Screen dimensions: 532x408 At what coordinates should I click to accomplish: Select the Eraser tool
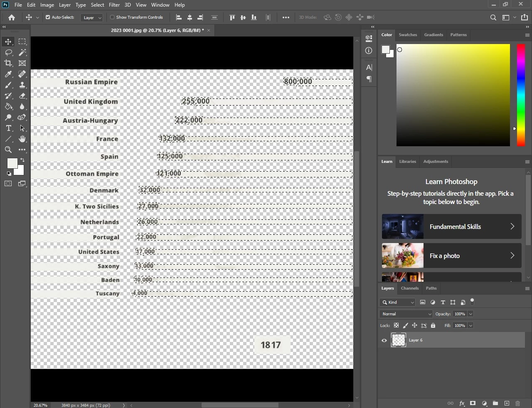pyautogui.click(x=22, y=96)
